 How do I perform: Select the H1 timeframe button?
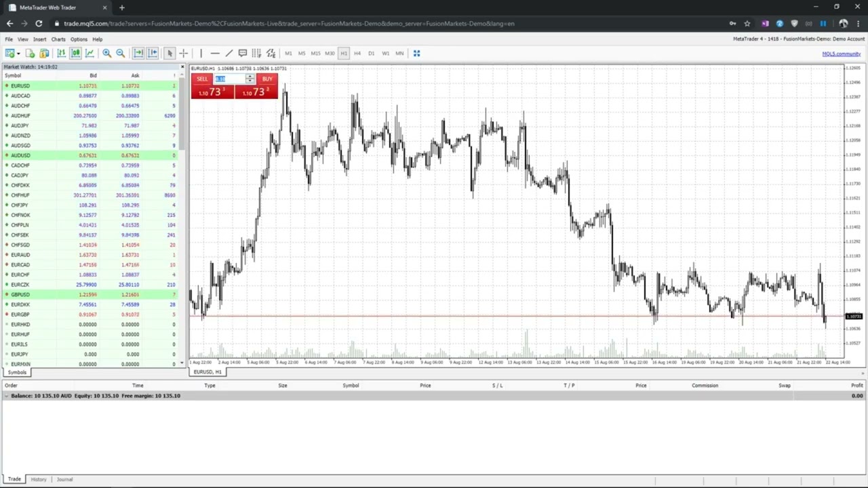(x=344, y=53)
